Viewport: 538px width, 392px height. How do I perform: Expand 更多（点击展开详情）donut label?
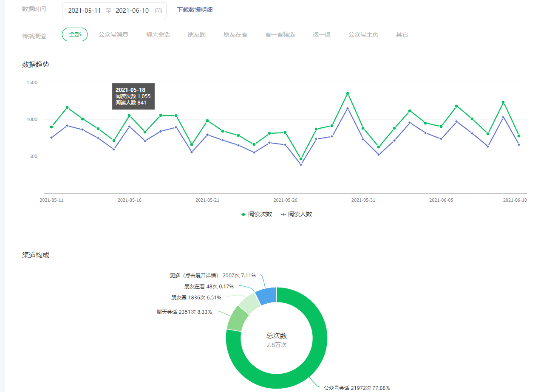(213, 276)
